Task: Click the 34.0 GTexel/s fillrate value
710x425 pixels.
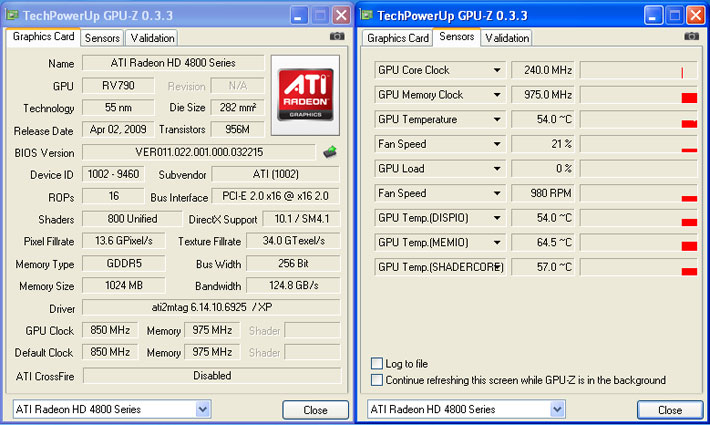Action: [x=293, y=241]
